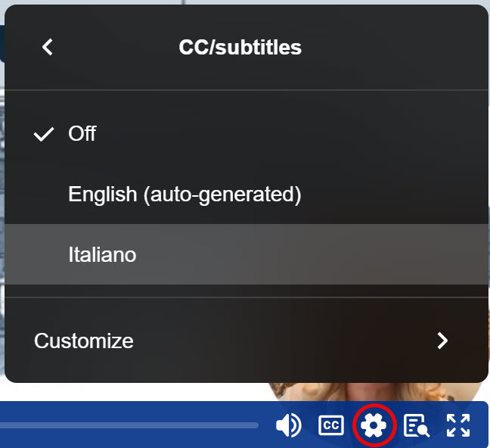Mute the video with the speaker icon
490x448 pixels.
pyautogui.click(x=288, y=425)
